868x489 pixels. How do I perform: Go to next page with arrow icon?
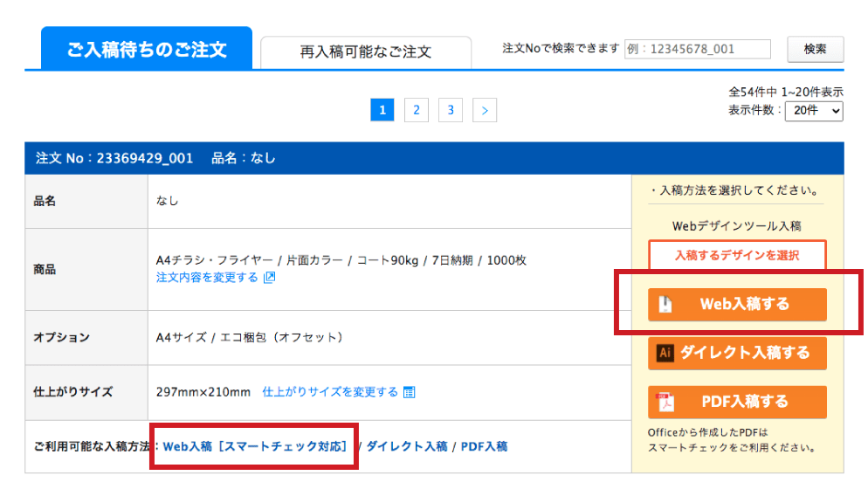(x=485, y=110)
